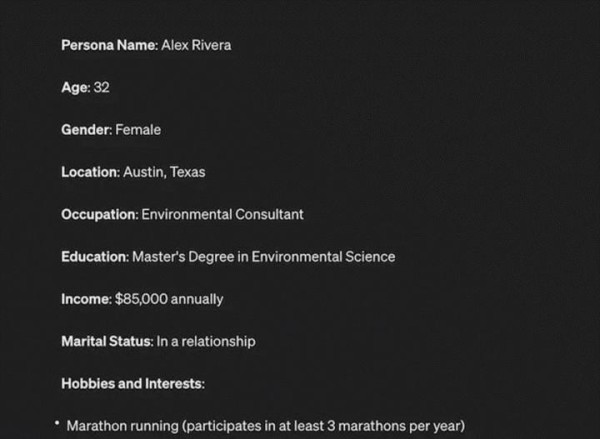Click the Gender label

87,130
